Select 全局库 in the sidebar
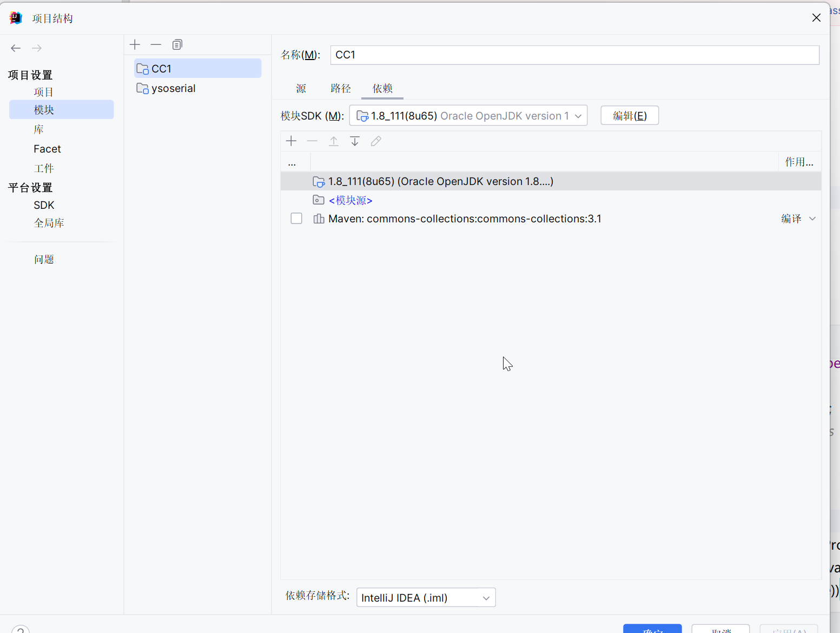840x633 pixels. tap(49, 223)
